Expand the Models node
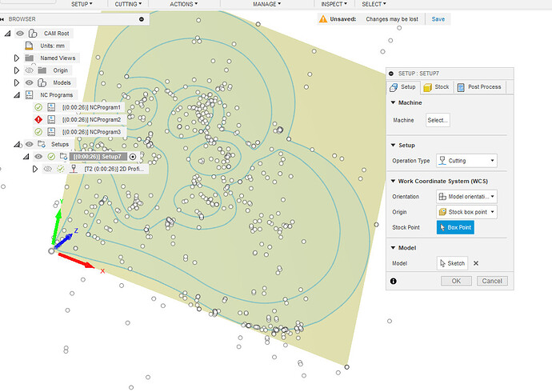 [x=16, y=82]
